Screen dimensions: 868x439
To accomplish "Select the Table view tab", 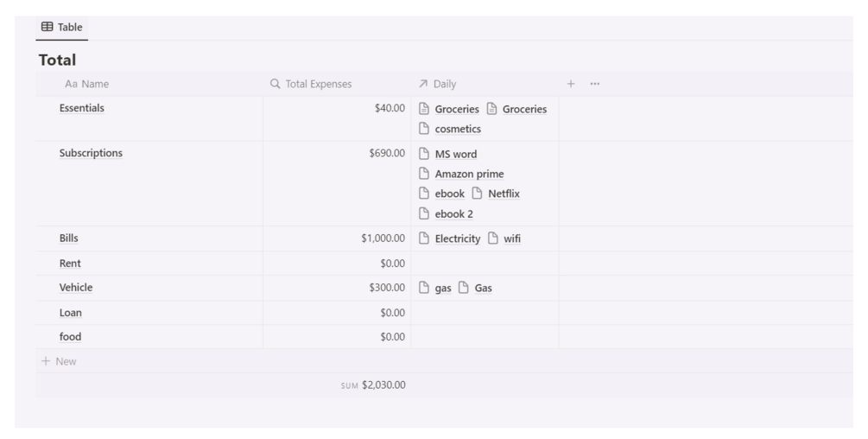I will 61,28.
